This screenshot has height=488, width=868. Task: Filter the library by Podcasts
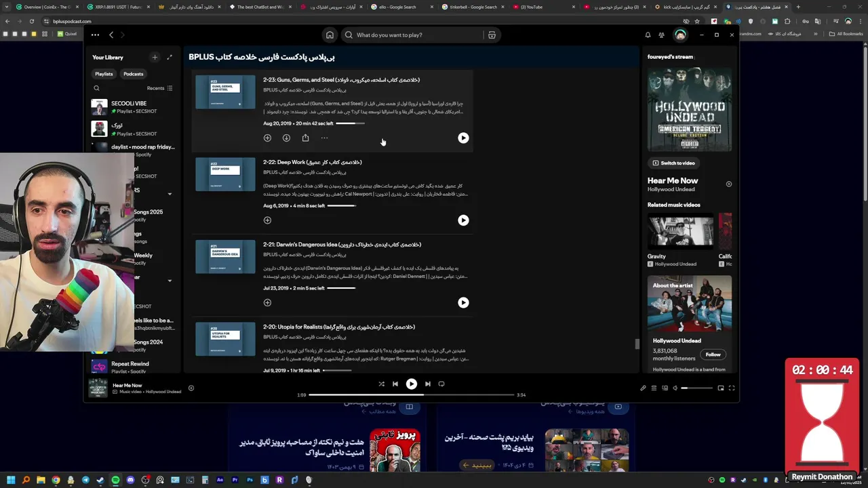[134, 74]
